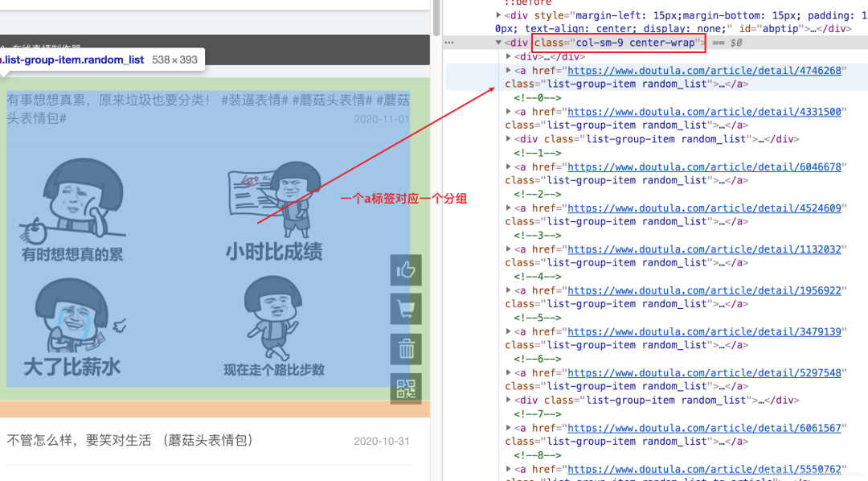Expand anchor node for article 5297548
Viewport: 868px width, 481px height.
pos(508,373)
